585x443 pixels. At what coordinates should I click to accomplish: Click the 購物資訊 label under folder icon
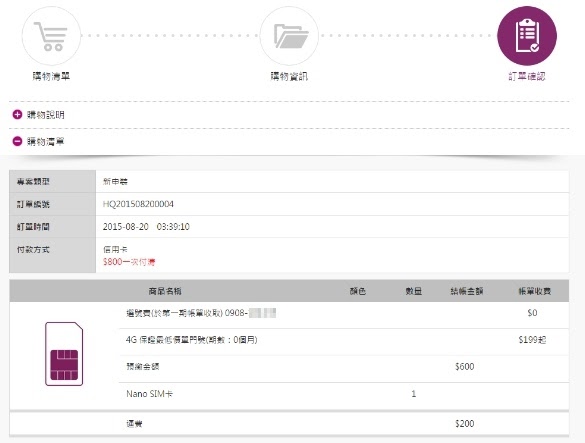(289, 76)
